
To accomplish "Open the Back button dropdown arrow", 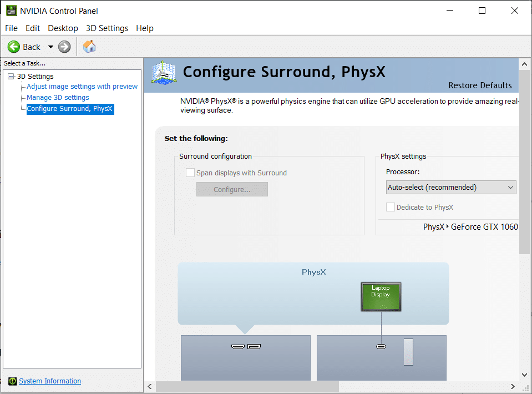I will (x=50, y=47).
